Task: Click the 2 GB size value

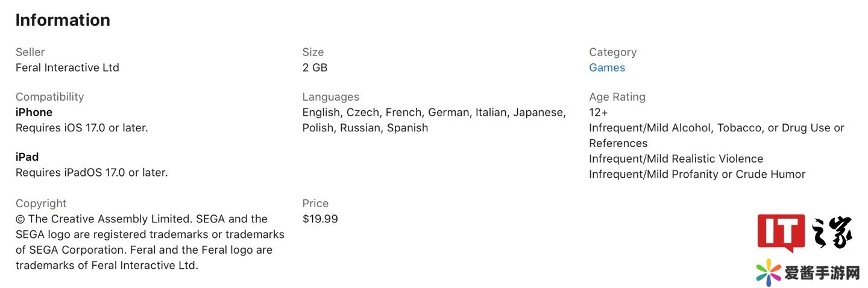Action: coord(315,67)
